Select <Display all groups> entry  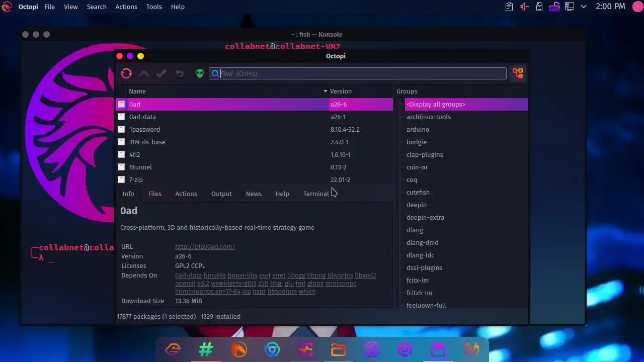(466, 104)
